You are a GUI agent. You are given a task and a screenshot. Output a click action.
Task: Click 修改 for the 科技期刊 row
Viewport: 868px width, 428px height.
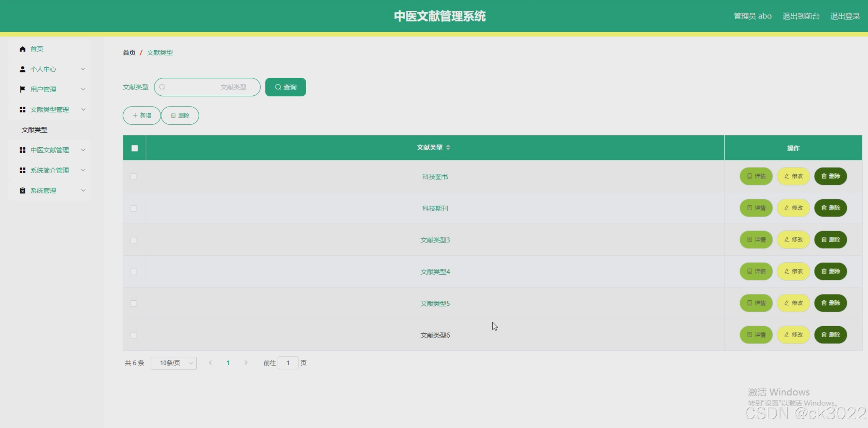pos(793,208)
